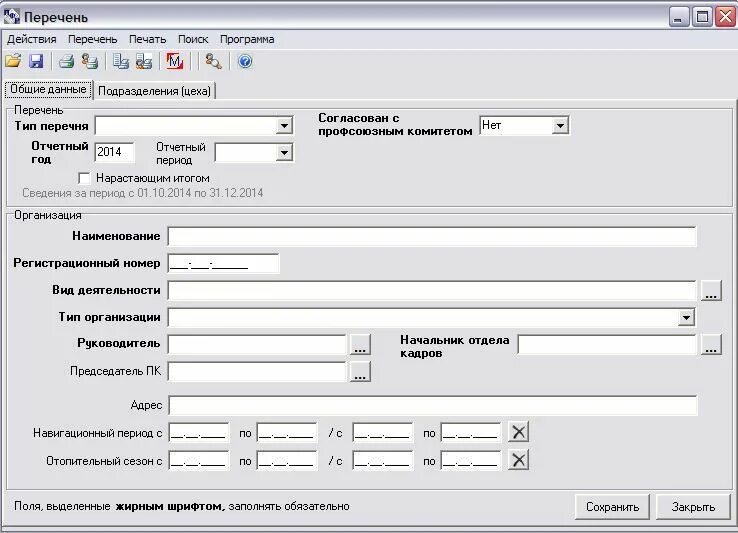The image size is (738, 533).
Task: Click the Перечень window title icon
Action: pyautogui.click(x=11, y=17)
